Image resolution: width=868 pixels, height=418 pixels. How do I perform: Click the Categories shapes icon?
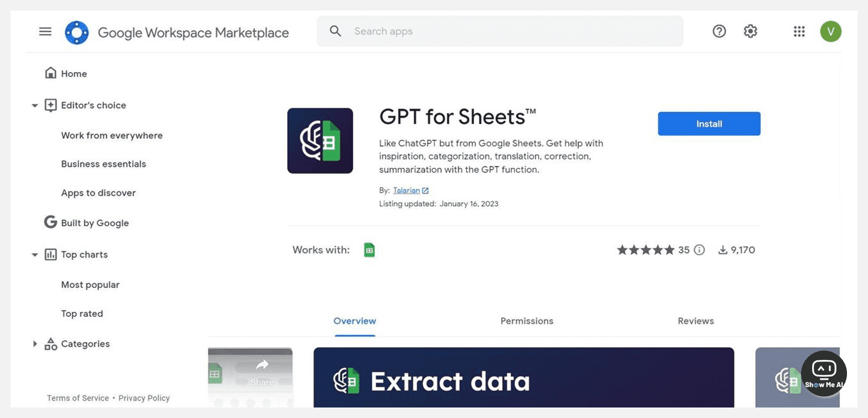pos(50,344)
